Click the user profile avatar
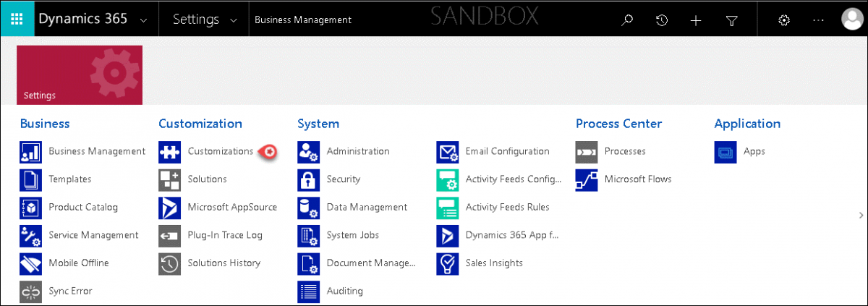Image resolution: width=868 pixels, height=306 pixels. click(x=853, y=20)
